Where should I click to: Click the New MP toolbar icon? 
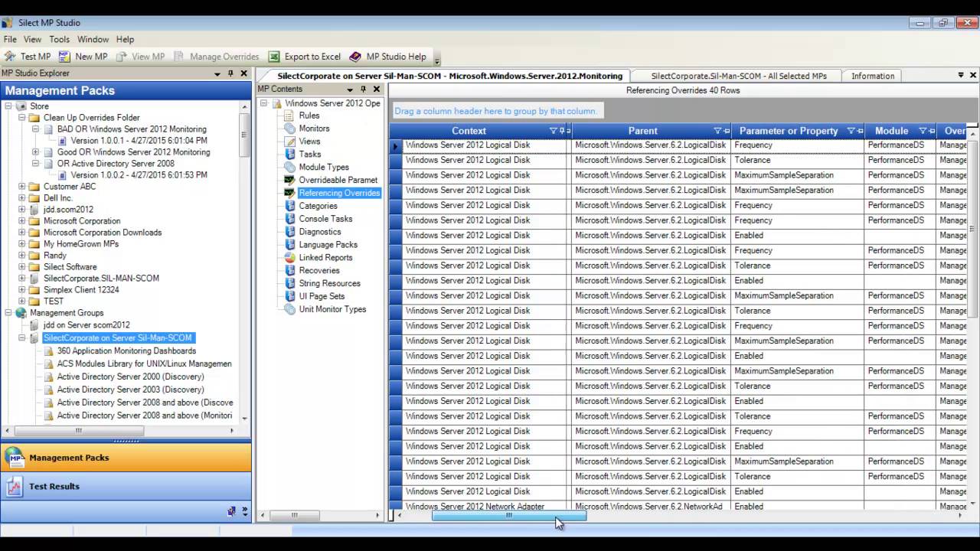coord(64,57)
